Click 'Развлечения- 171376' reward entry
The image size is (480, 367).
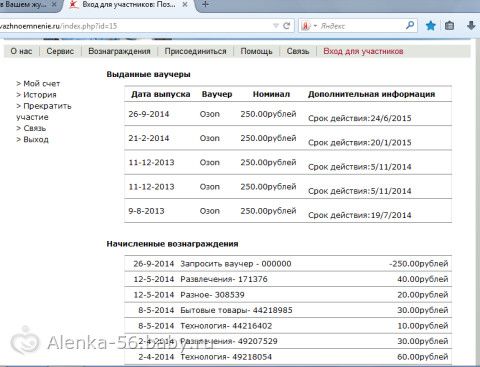224,279
